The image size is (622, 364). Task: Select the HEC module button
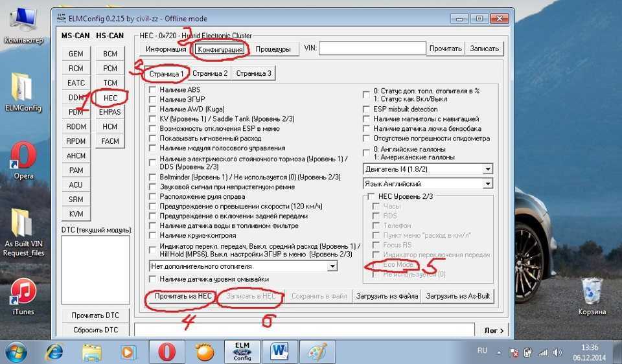pyautogui.click(x=110, y=98)
